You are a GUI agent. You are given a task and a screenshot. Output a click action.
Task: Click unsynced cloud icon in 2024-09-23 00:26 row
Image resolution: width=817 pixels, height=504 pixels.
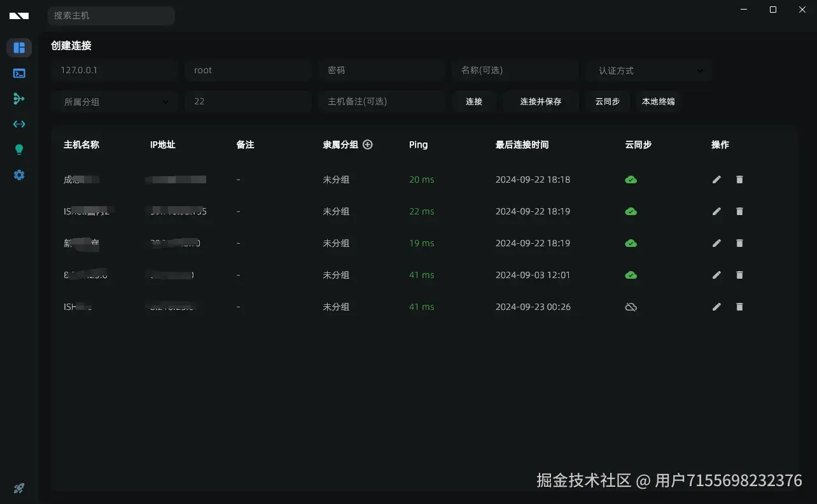tap(631, 307)
